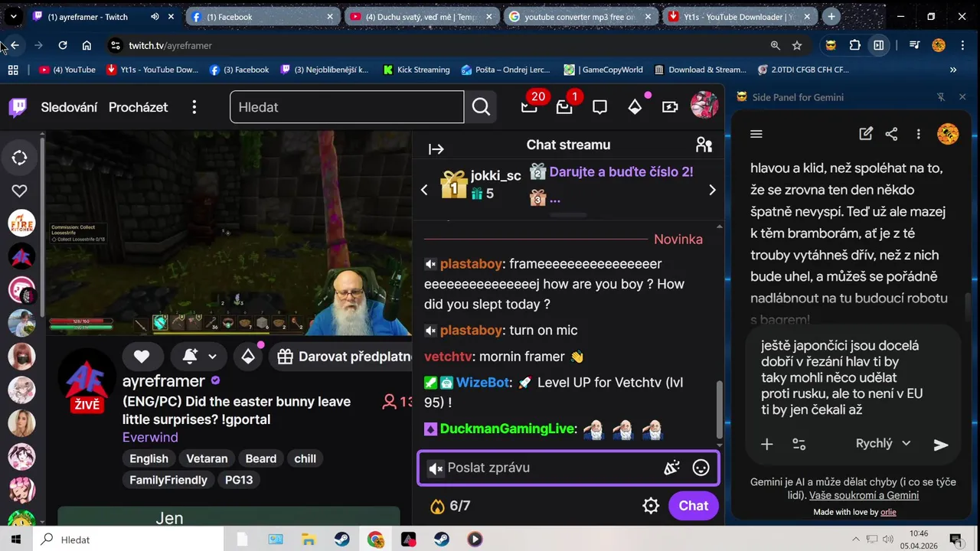Image resolution: width=980 pixels, height=551 pixels.
Task: Open Chrome extensions puzzle icon
Action: (855, 45)
